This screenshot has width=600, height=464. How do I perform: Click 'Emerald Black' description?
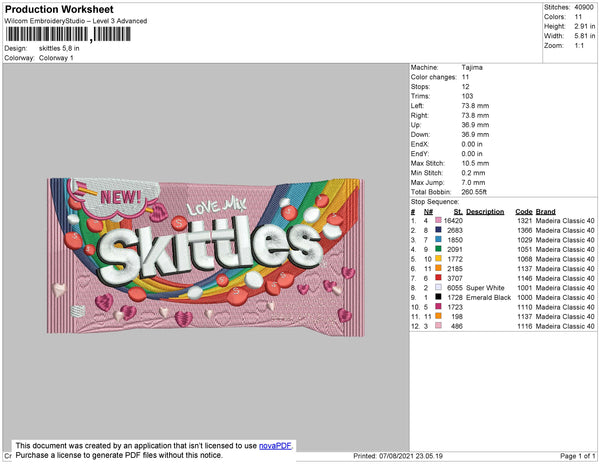pos(488,297)
